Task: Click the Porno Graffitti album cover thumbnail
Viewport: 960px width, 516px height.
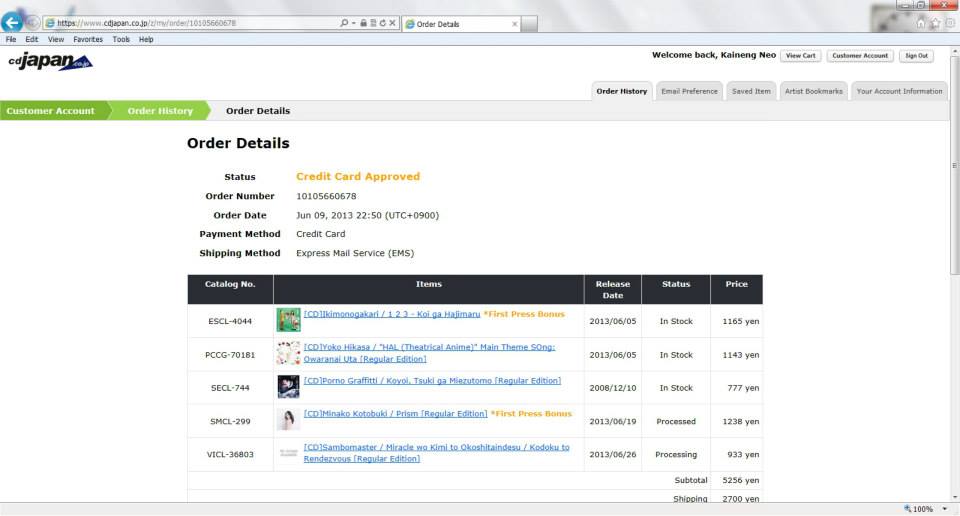Action: (288, 387)
